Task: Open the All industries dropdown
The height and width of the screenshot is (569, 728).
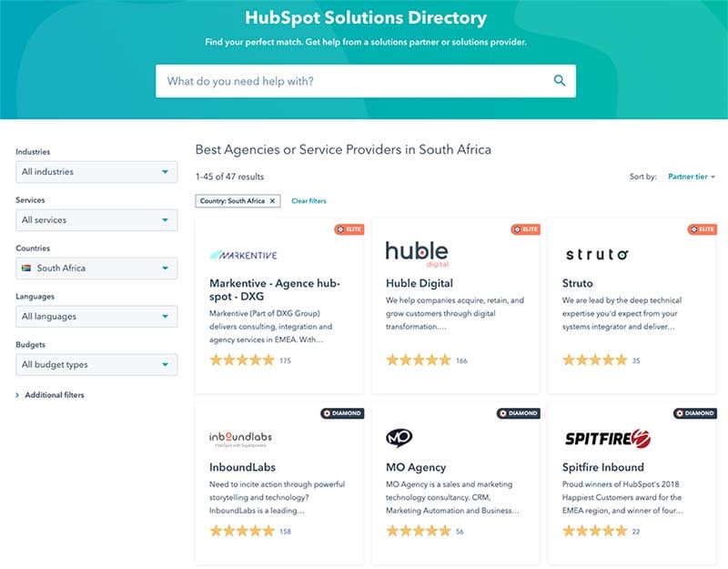Action: tap(96, 172)
